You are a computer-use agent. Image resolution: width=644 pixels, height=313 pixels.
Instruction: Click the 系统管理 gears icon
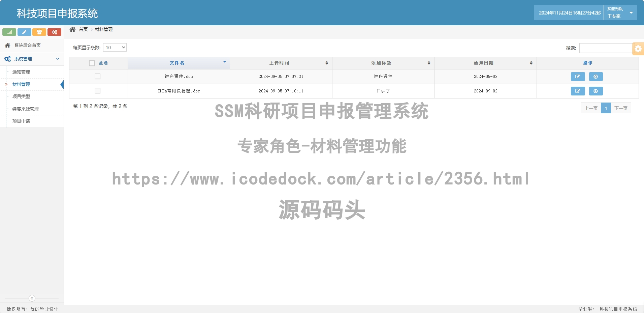click(7, 59)
